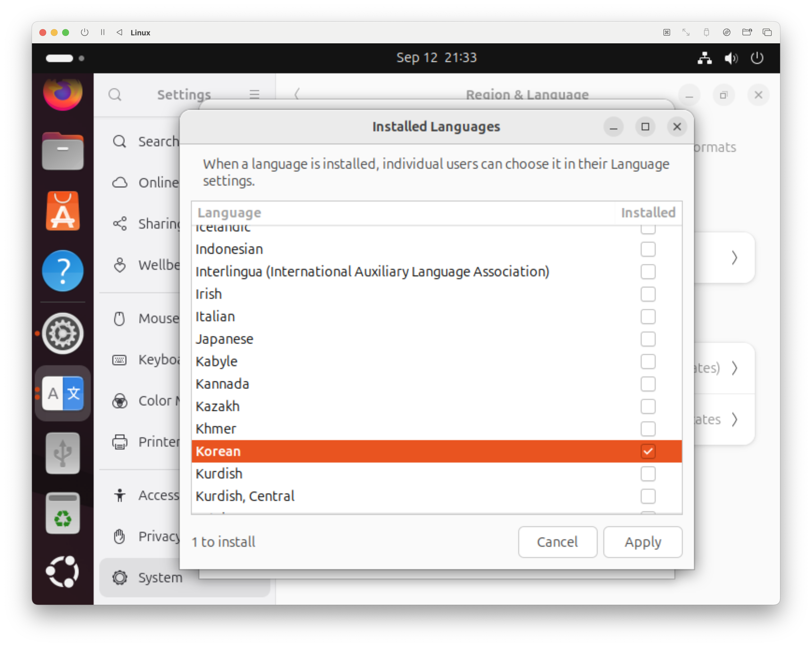Viewport: 812px width, 647px height.
Task: Check the Kannada language checkbox
Action: coord(648,384)
